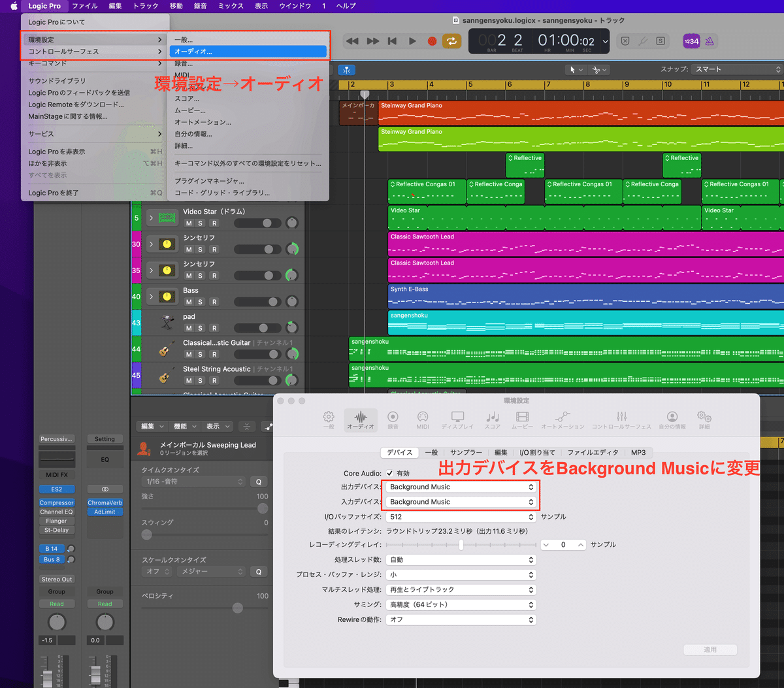Toggle the yellow cycle mode button
The height and width of the screenshot is (688, 784).
pyautogui.click(x=451, y=41)
